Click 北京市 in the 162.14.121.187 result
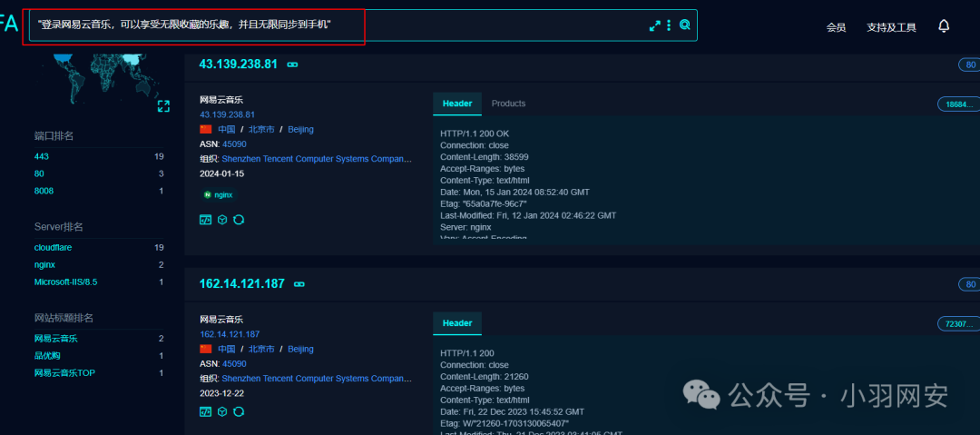980x435 pixels. [261, 350]
